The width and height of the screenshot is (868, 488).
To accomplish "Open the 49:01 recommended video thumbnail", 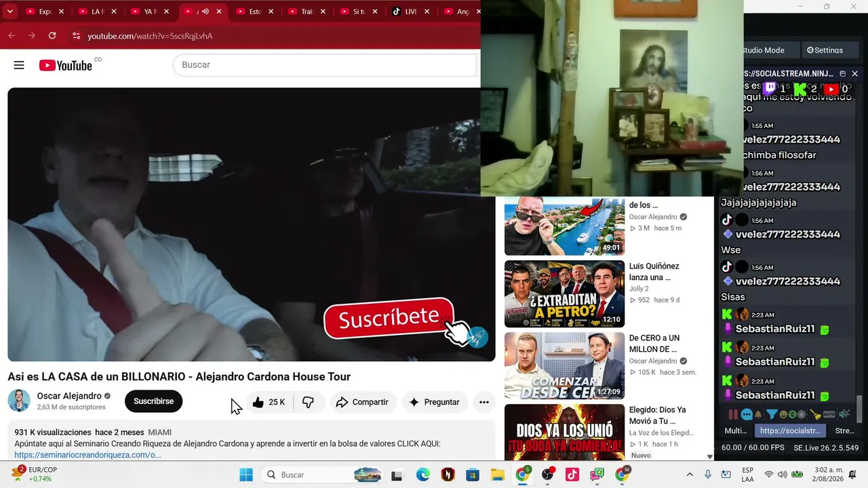I will point(564,226).
